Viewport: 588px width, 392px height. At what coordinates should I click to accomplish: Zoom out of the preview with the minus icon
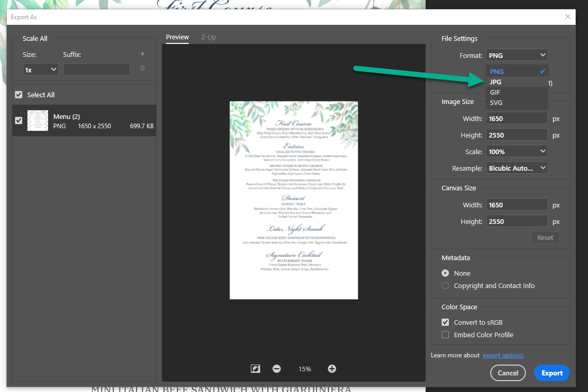277,369
